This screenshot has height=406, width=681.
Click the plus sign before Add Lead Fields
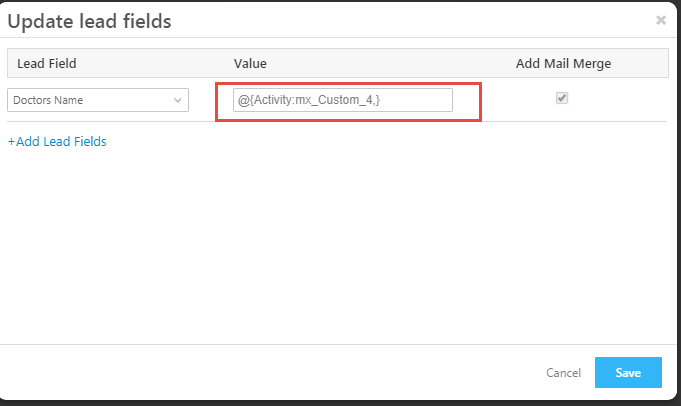(11, 142)
